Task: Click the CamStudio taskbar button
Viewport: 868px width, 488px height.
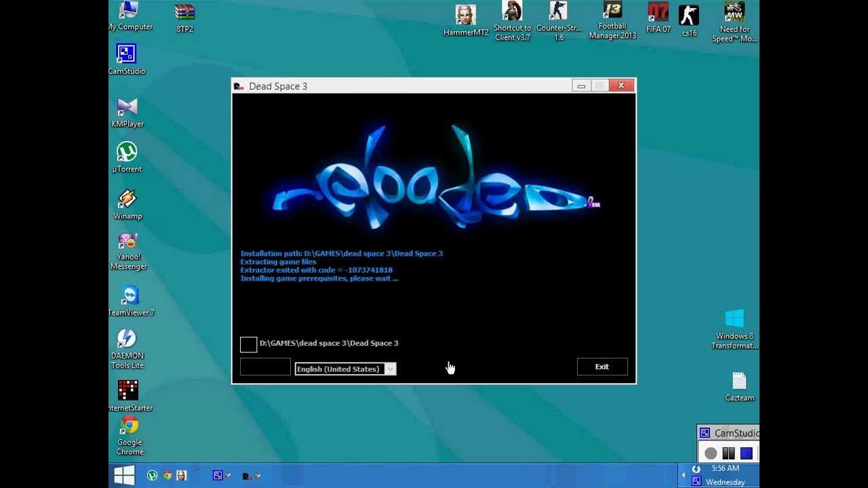Action: [x=221, y=476]
